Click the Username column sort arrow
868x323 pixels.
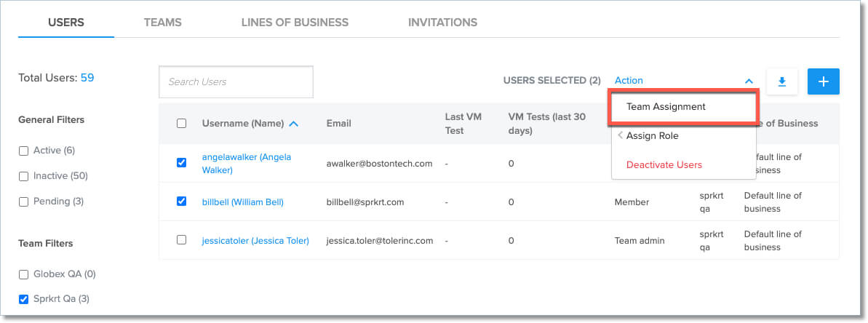294,124
